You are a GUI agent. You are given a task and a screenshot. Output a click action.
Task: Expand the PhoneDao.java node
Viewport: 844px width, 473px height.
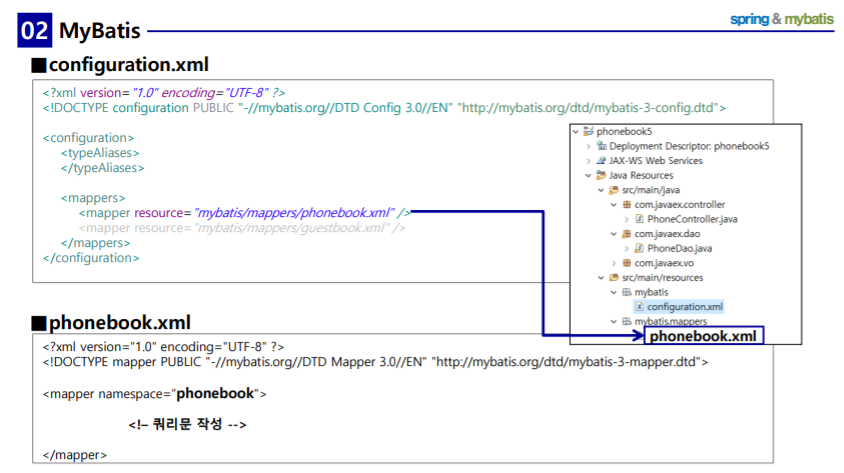pyautogui.click(x=627, y=248)
